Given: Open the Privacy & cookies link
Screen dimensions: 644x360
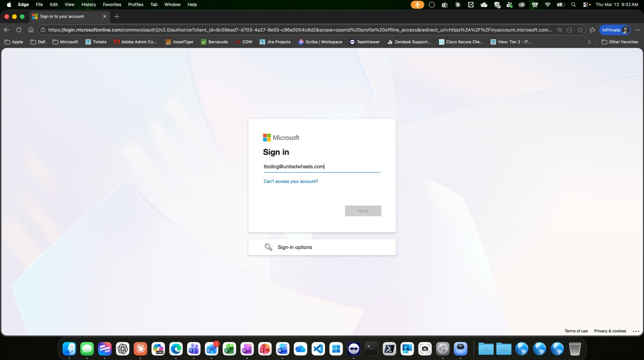Looking at the screenshot, I should tap(610, 331).
